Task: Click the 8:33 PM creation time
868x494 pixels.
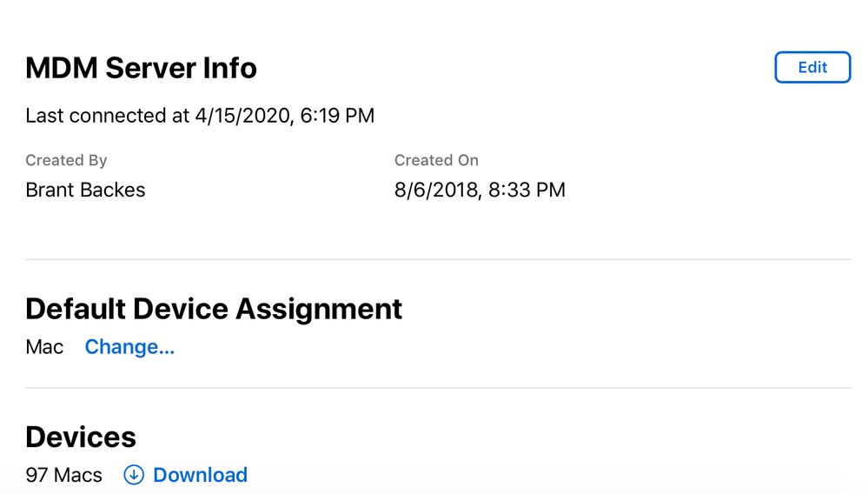Action: 527,190
